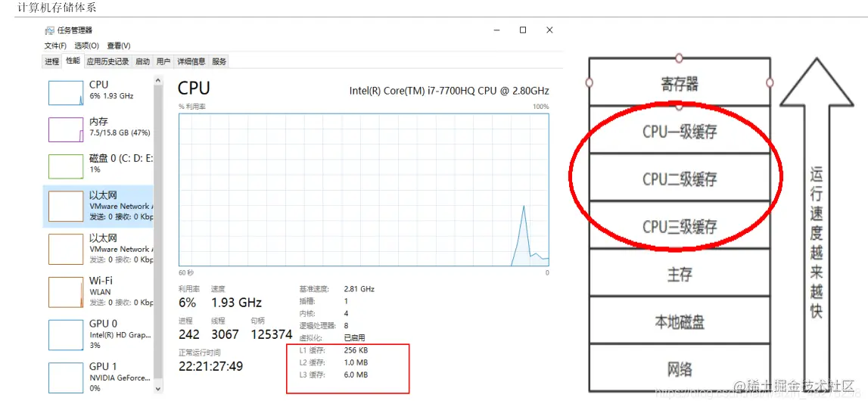Click the 主存 box in the diagram
This screenshot has height=407, width=868.
tap(680, 273)
